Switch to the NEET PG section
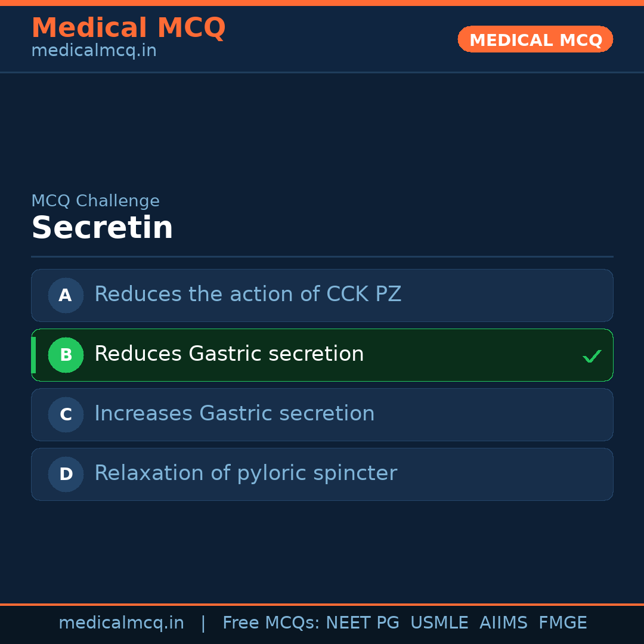644x644 pixels. 362,623
